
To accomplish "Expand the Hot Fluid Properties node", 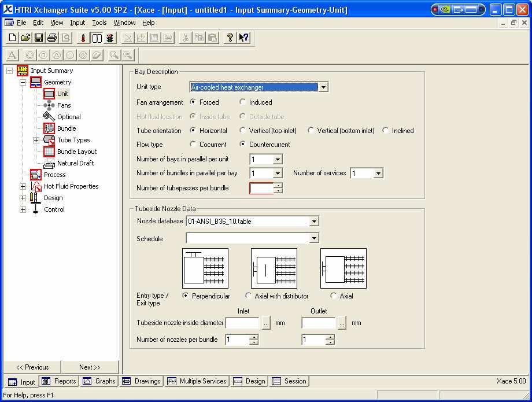I will (x=23, y=187).
